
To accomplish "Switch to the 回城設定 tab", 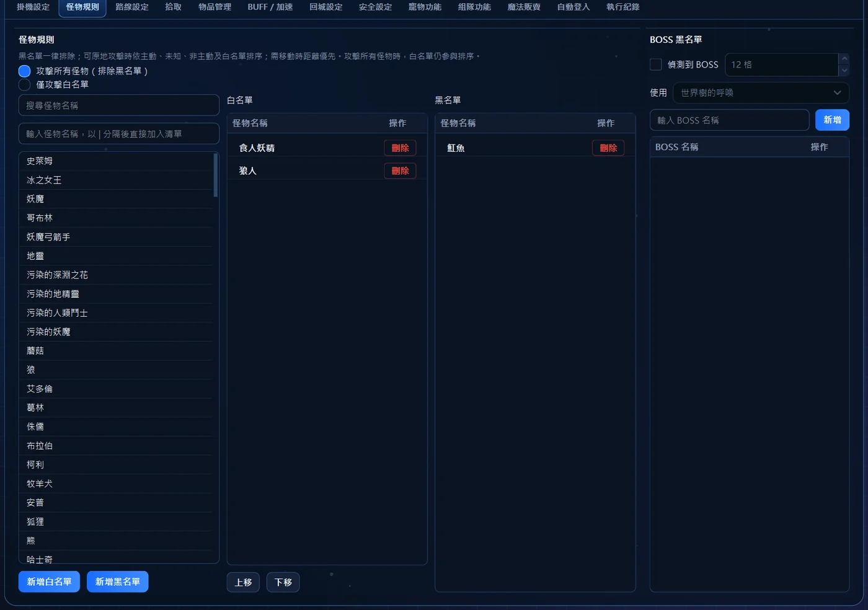I will click(x=326, y=7).
